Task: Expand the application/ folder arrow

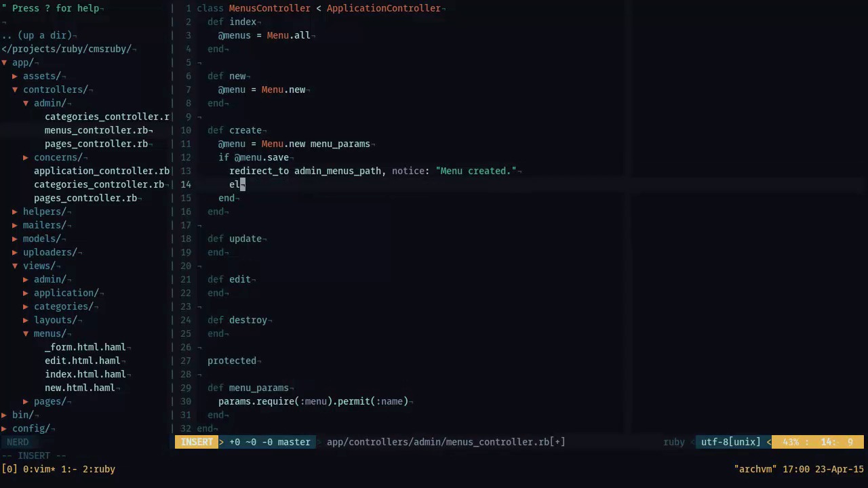Action: [x=26, y=293]
